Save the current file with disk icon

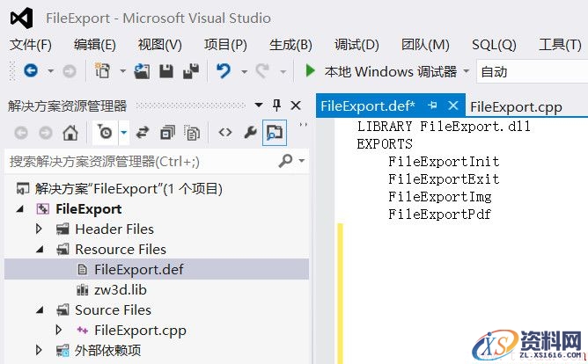[166, 71]
